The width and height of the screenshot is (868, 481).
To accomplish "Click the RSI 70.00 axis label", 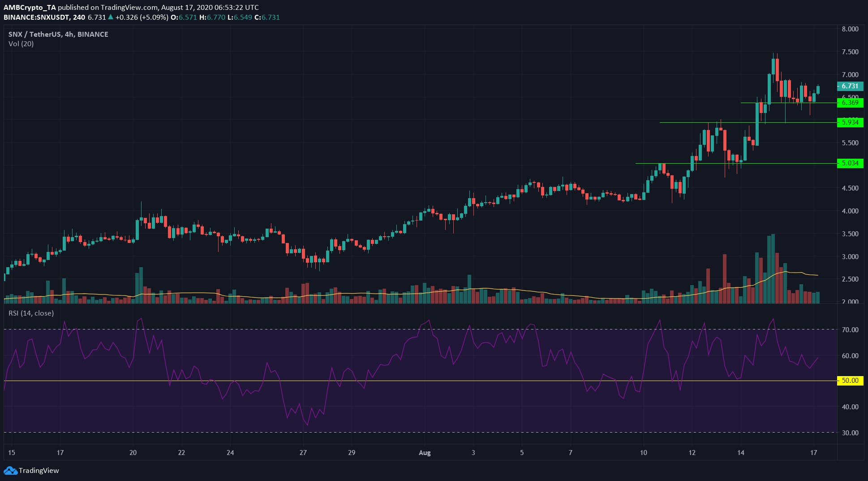I will pyautogui.click(x=850, y=330).
